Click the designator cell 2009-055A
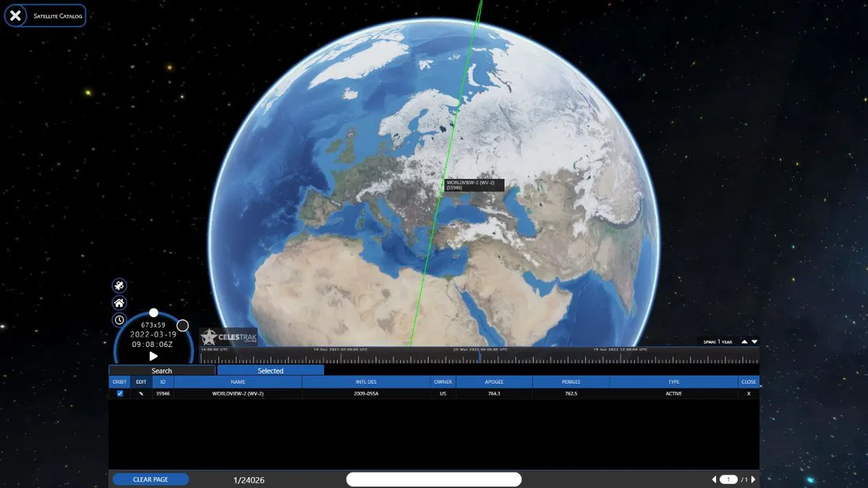The width and height of the screenshot is (868, 488). (367, 394)
